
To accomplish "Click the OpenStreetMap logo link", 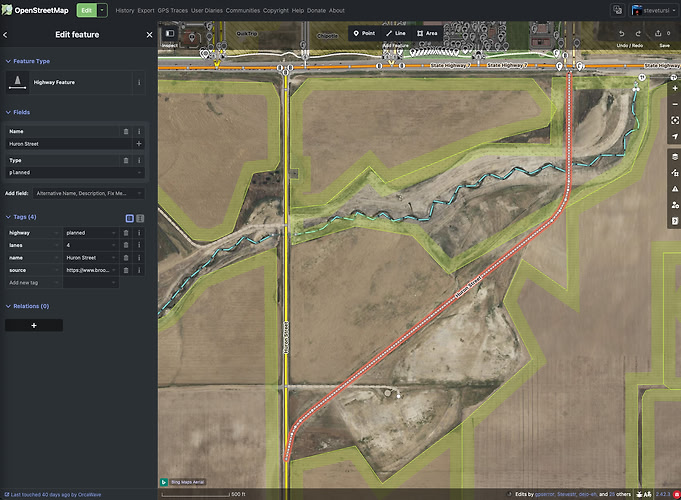I will tap(35, 10).
